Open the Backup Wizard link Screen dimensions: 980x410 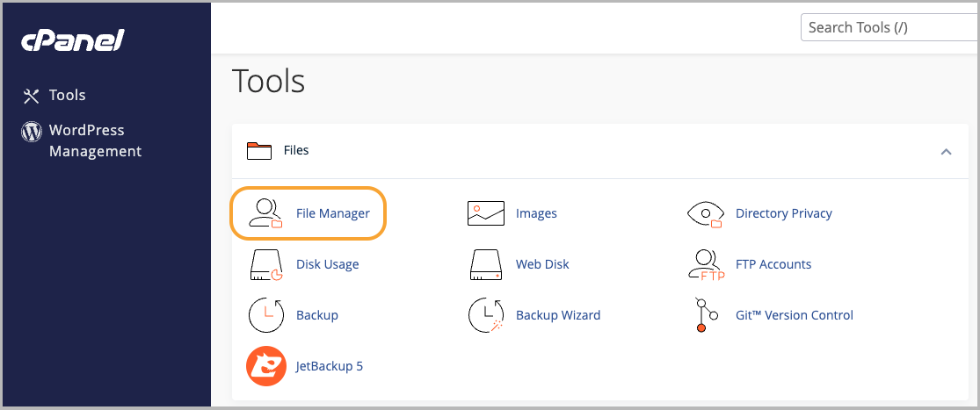tap(558, 315)
